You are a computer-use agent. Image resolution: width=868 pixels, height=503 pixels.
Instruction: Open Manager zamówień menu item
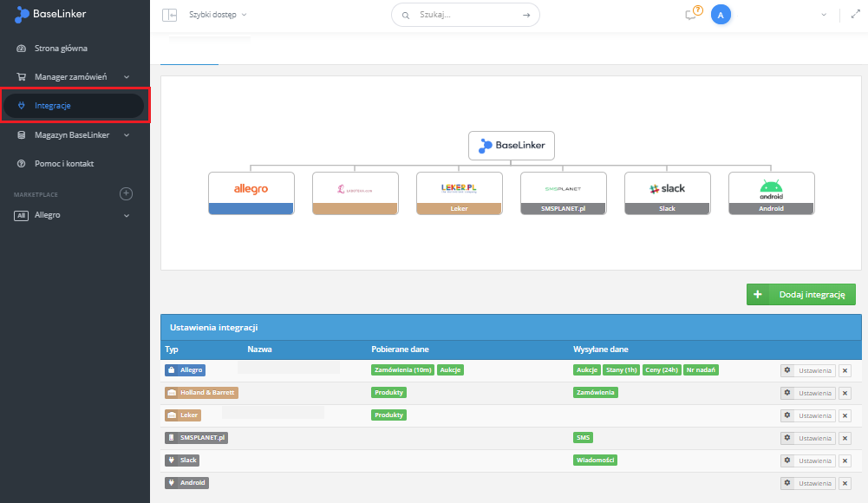(x=70, y=77)
